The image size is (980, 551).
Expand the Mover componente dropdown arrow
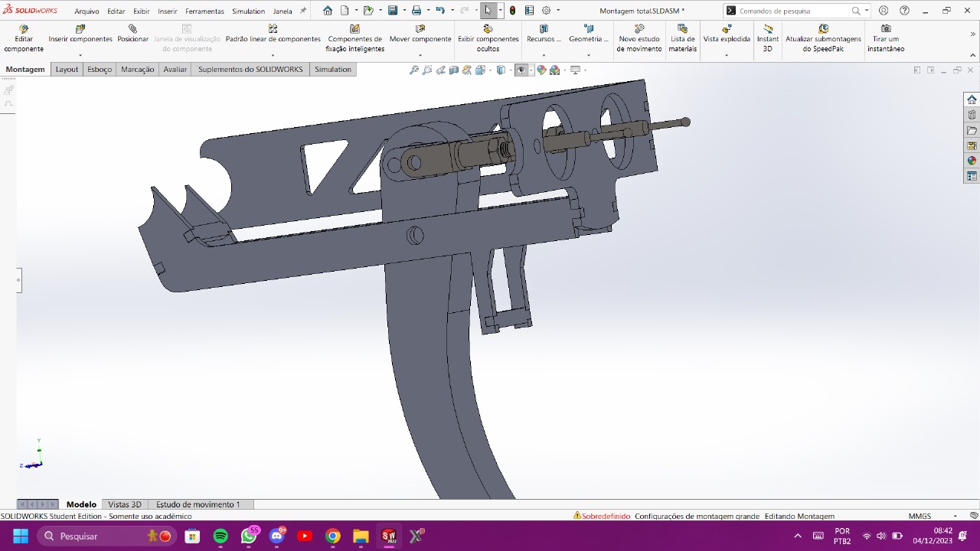tap(420, 55)
